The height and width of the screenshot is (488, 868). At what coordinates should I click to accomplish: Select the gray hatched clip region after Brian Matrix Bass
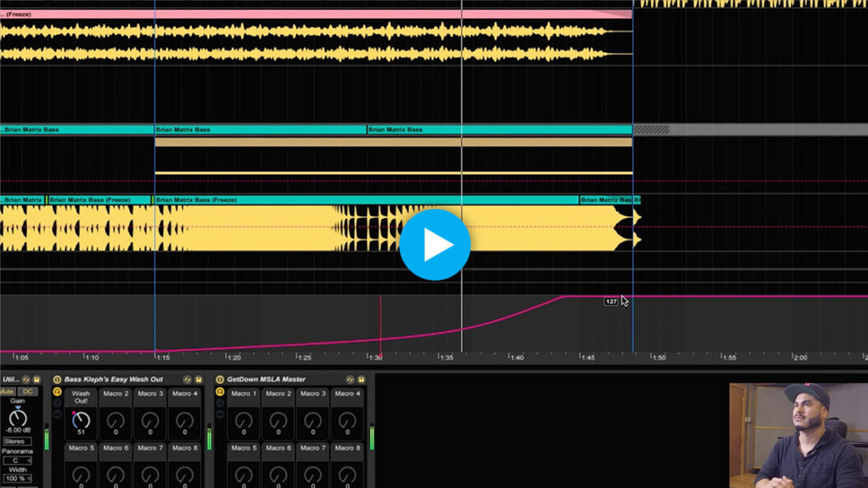pos(651,129)
